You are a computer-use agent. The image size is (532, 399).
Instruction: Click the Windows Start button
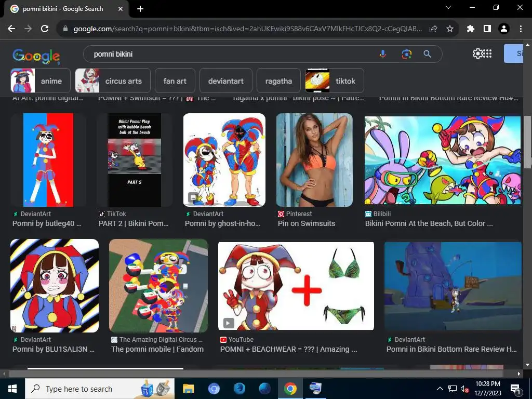(12, 389)
